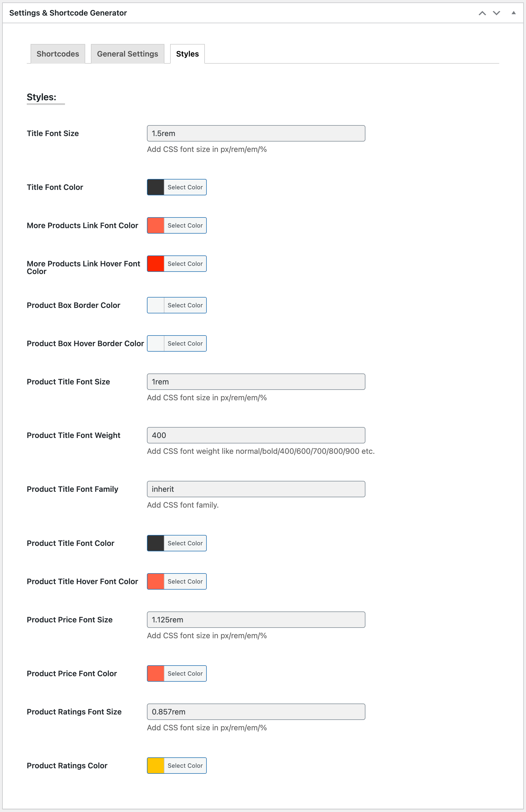Viewport: 526px width, 812px height.
Task: Open Product Title Hover Font Color swatch
Action: [x=156, y=581]
